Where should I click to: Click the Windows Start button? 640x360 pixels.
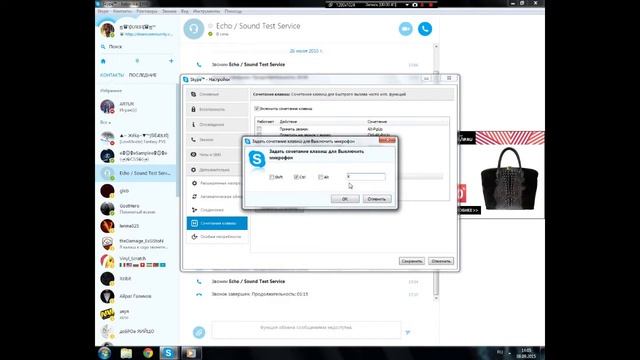tap(104, 353)
